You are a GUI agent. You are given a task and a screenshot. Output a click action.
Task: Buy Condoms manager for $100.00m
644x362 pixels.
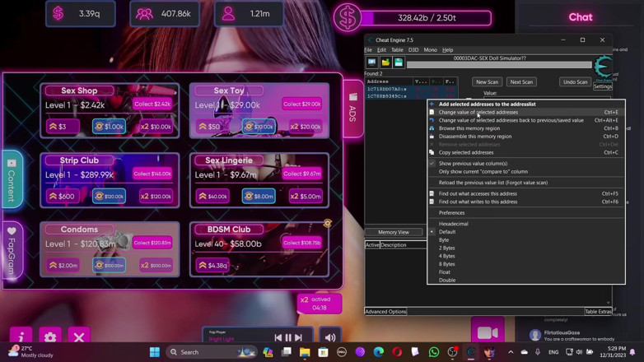click(x=109, y=265)
